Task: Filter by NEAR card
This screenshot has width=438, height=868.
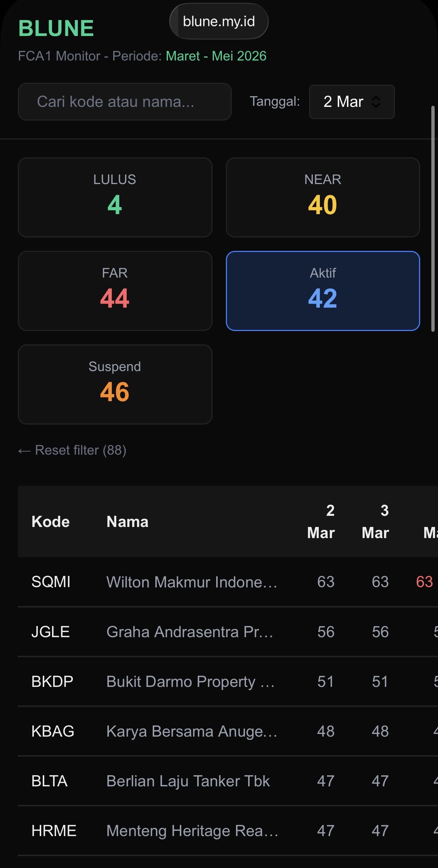Action: [322, 197]
